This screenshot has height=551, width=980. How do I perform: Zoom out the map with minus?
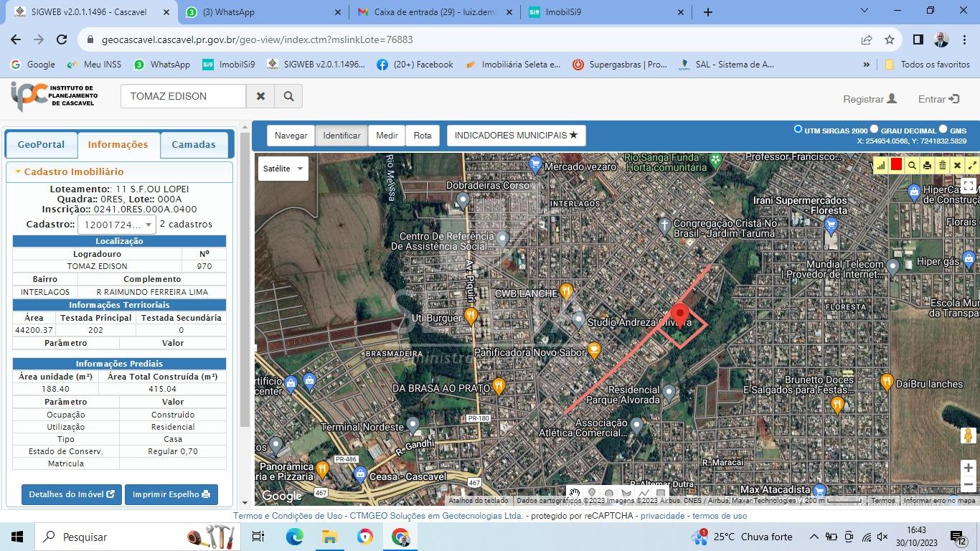click(968, 485)
